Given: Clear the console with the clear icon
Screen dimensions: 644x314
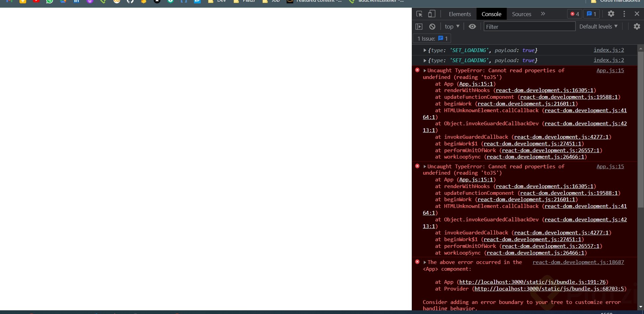Looking at the screenshot, I should [x=432, y=26].
